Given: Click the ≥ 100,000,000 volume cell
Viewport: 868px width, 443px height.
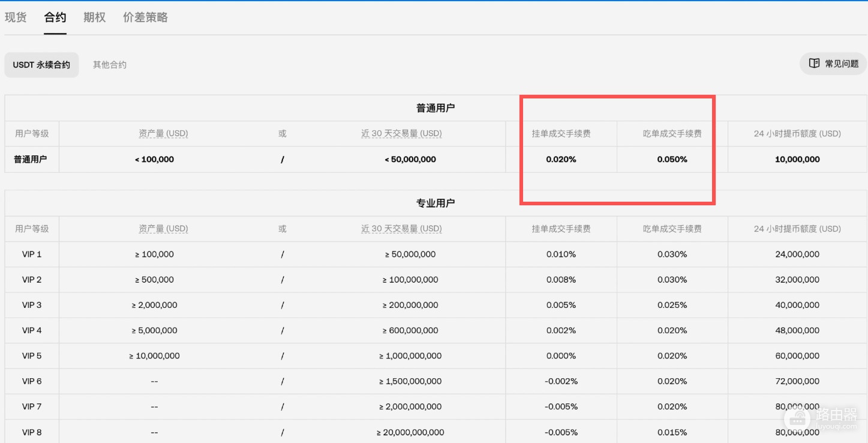Looking at the screenshot, I should pos(410,280).
